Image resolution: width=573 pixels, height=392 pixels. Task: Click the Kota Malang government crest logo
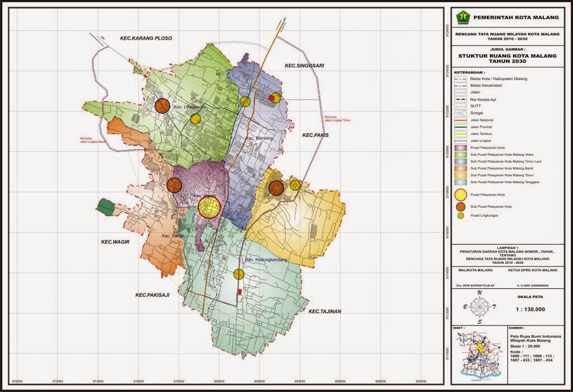(x=463, y=17)
